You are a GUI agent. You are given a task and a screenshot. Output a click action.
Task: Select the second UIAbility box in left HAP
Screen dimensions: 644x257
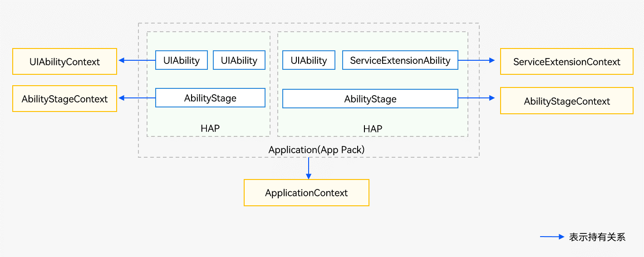tap(239, 60)
